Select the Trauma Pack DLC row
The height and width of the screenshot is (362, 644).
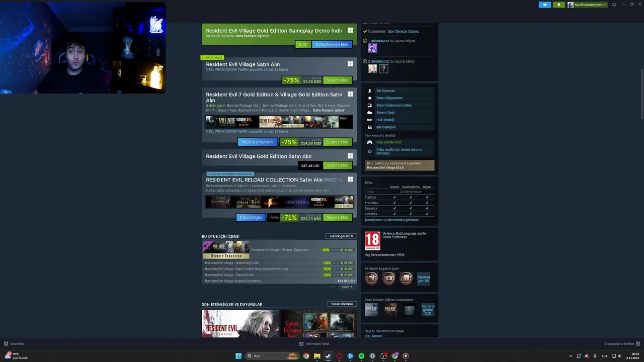[x=279, y=275]
